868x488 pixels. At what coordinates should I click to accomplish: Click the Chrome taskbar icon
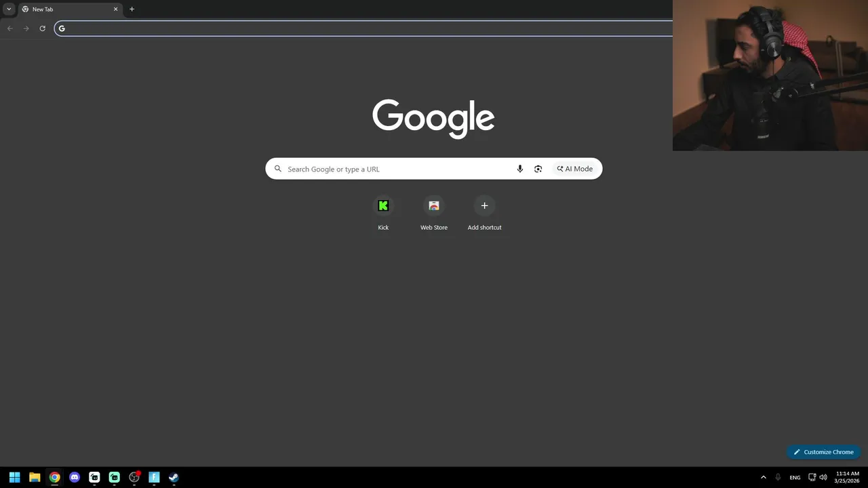click(54, 477)
